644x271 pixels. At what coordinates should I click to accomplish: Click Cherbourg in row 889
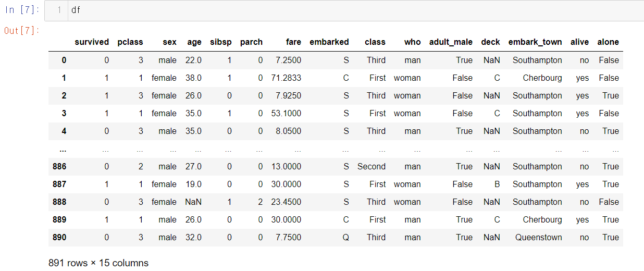(x=542, y=219)
